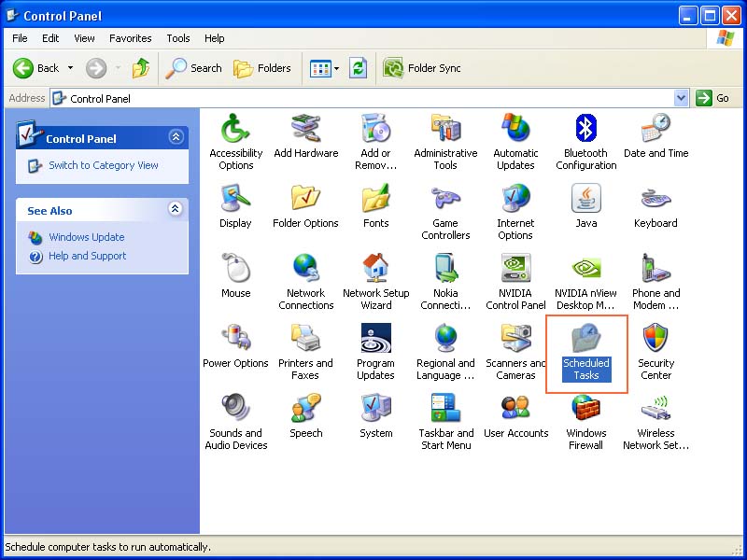
Task: Click the Control Panel title bar icon
Action: click(x=12, y=16)
